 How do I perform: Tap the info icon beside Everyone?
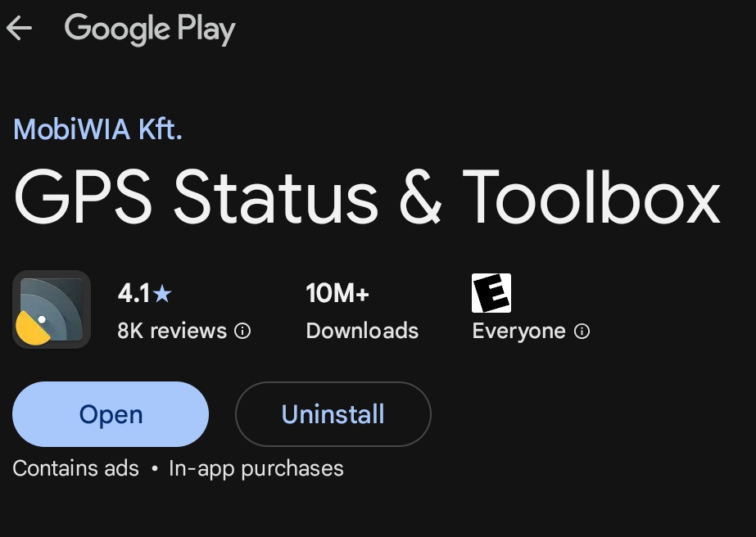tap(582, 331)
